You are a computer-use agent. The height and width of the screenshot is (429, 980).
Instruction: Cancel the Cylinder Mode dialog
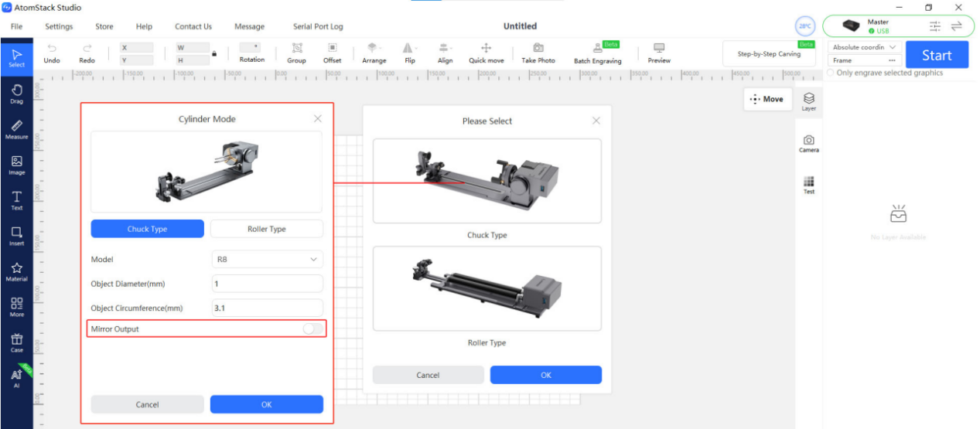(148, 404)
